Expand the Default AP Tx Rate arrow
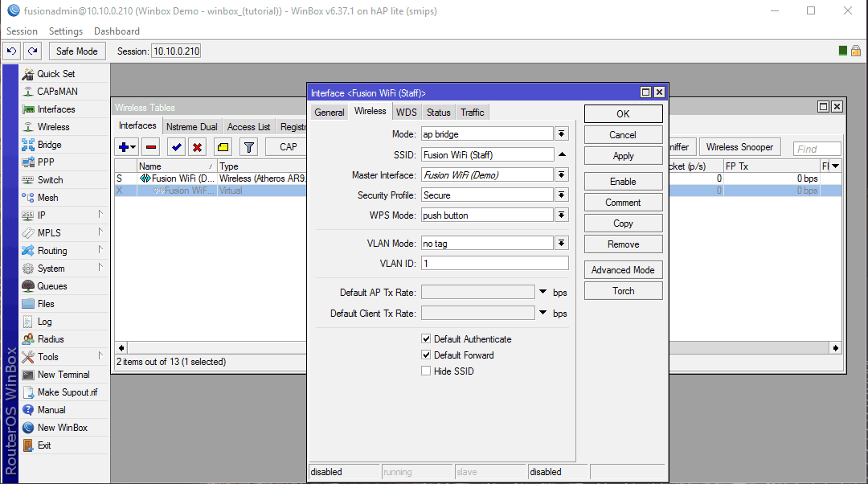Image resolution: width=868 pixels, height=484 pixels. [543, 292]
